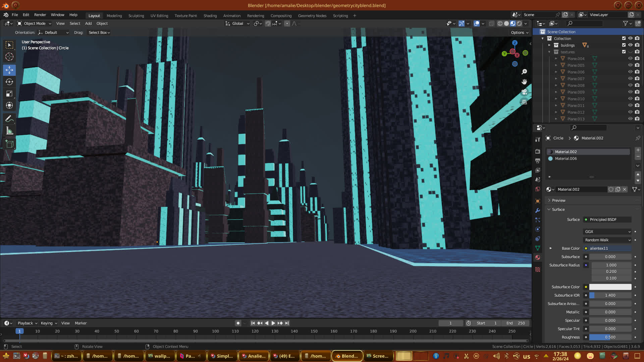The image size is (644, 362).
Task: Switch to the Shading workspace tab
Action: tap(210, 16)
